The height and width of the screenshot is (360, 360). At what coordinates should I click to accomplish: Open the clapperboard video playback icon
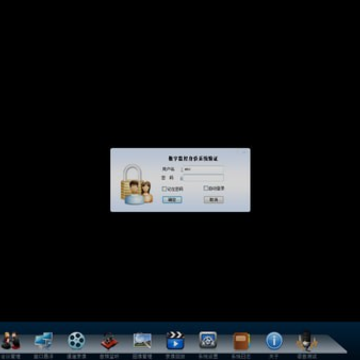click(x=175, y=340)
